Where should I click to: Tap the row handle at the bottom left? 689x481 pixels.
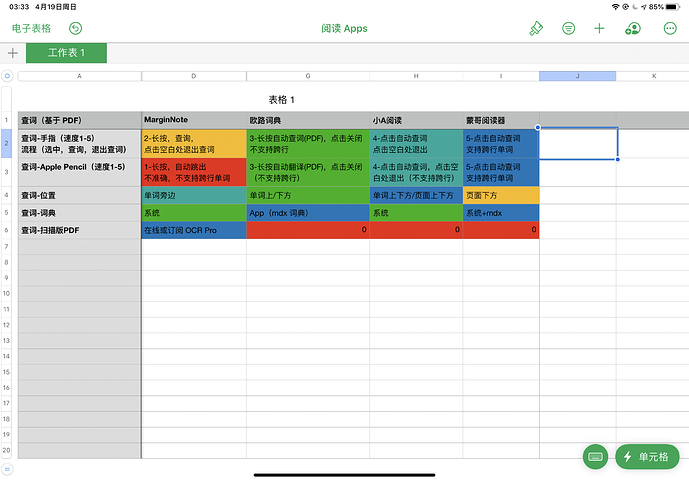coord(7,469)
